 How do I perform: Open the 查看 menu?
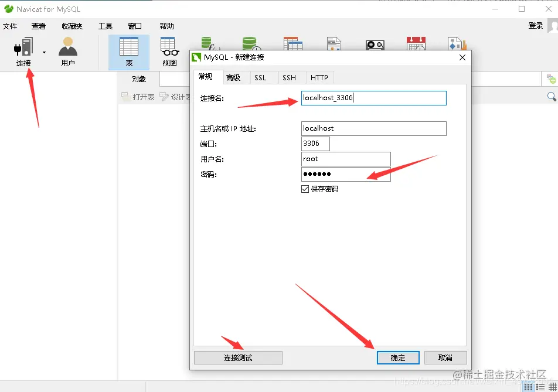pyautogui.click(x=39, y=26)
